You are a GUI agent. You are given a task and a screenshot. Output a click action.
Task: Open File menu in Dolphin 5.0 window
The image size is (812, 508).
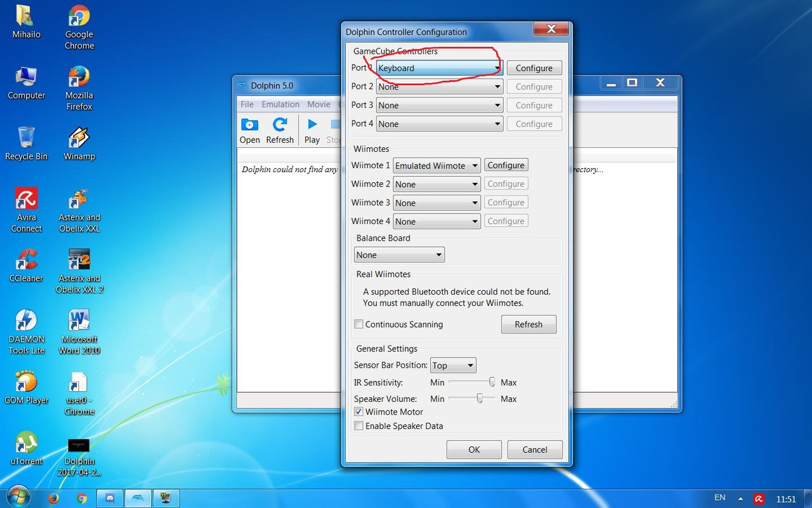[247, 104]
